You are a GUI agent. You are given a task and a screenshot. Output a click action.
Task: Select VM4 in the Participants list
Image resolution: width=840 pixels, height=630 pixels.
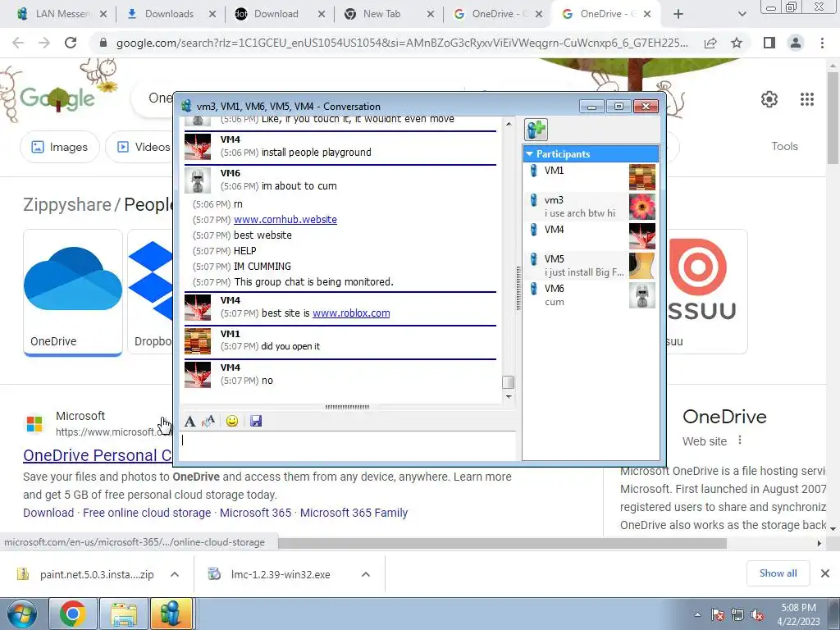click(591, 236)
